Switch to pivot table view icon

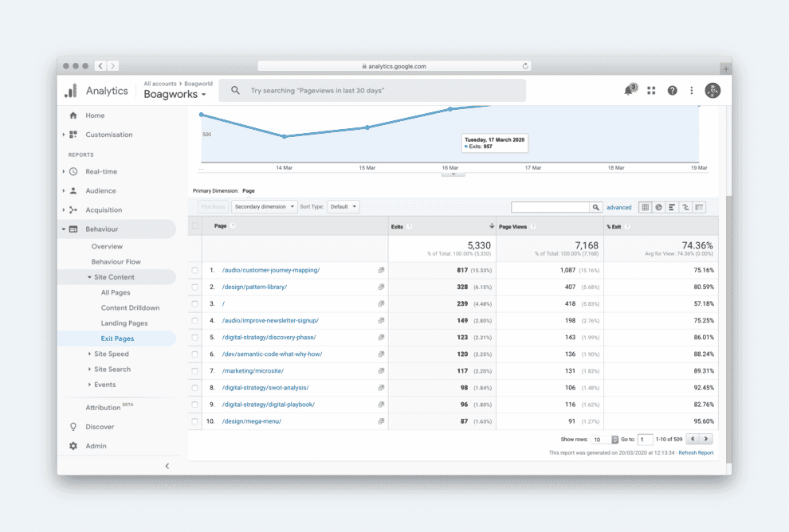pyautogui.click(x=699, y=207)
